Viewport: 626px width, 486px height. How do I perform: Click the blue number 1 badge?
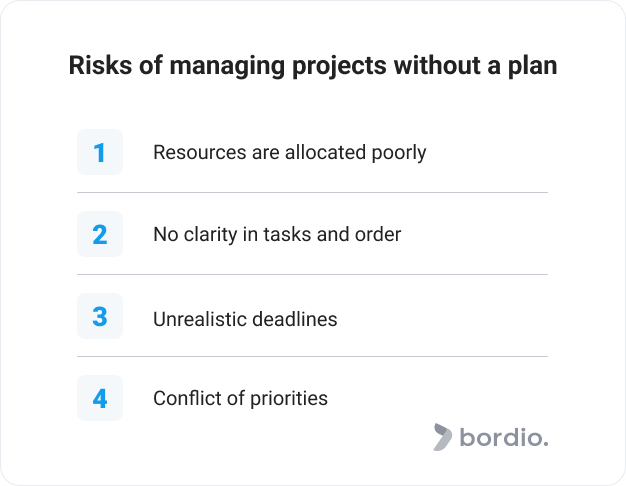[100, 152]
